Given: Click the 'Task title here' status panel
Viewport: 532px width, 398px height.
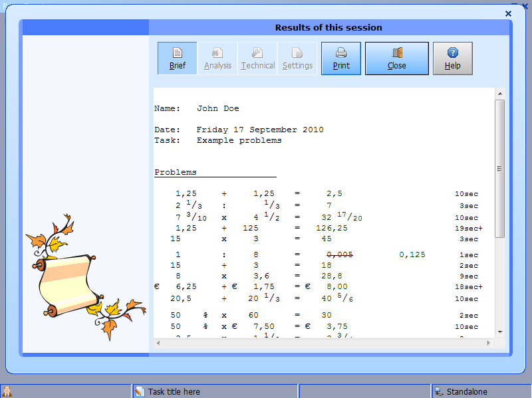Looking at the screenshot, I should 214,391.
